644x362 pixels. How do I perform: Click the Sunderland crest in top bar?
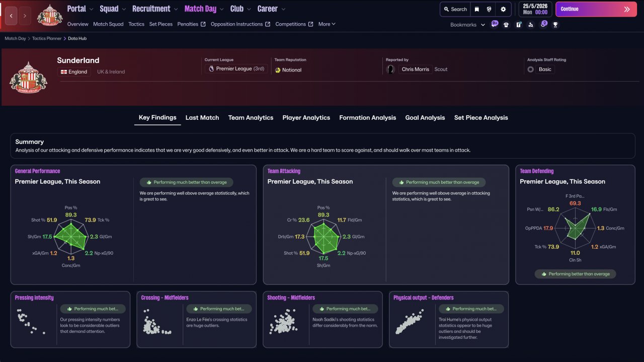[50, 15]
